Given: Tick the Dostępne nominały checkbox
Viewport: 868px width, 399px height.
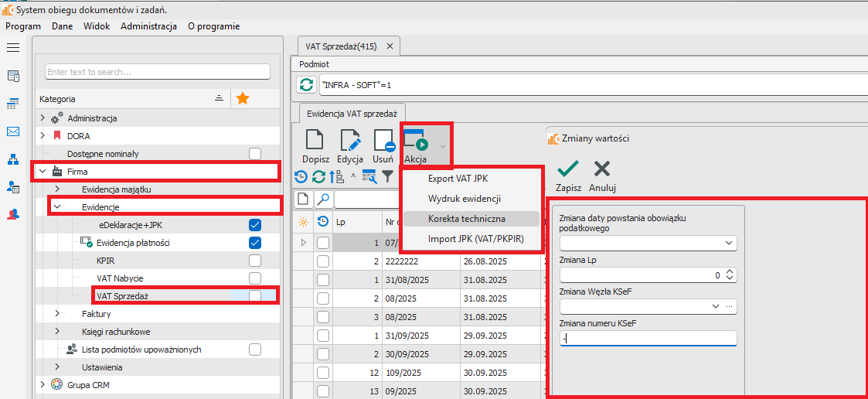Looking at the screenshot, I should (x=255, y=154).
